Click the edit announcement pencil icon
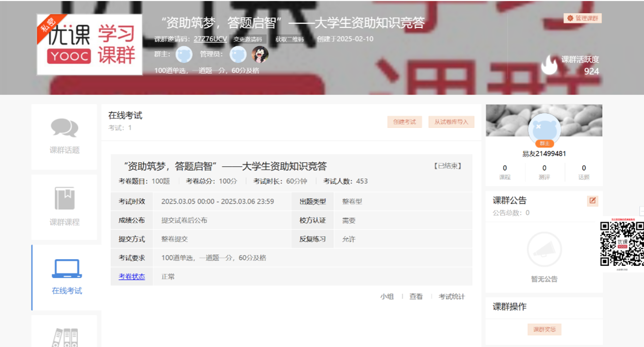 click(x=592, y=200)
